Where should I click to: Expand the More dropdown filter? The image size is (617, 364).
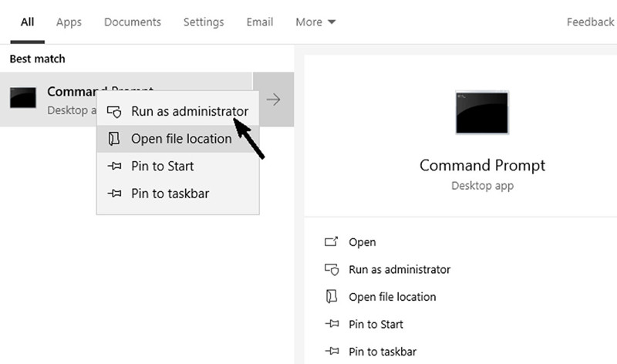pos(315,22)
